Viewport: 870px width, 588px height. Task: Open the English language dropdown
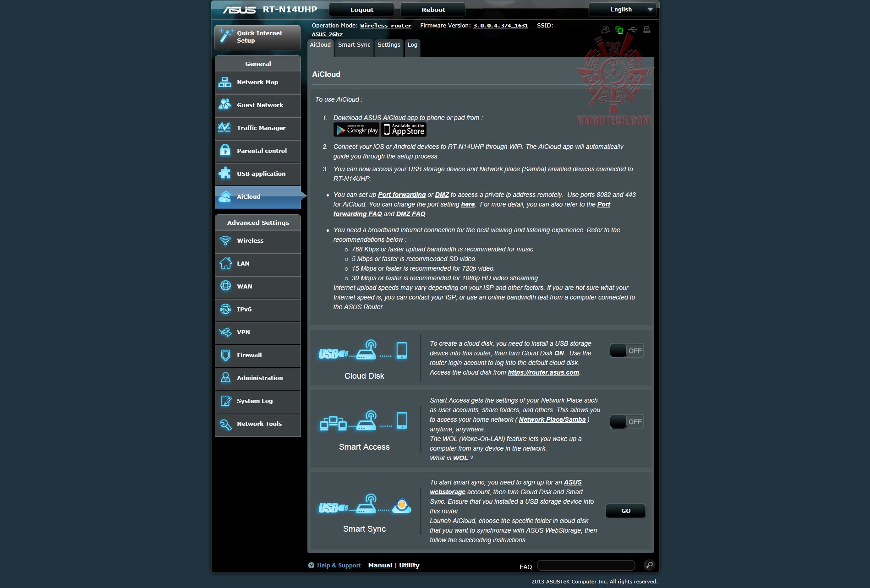pyautogui.click(x=623, y=10)
